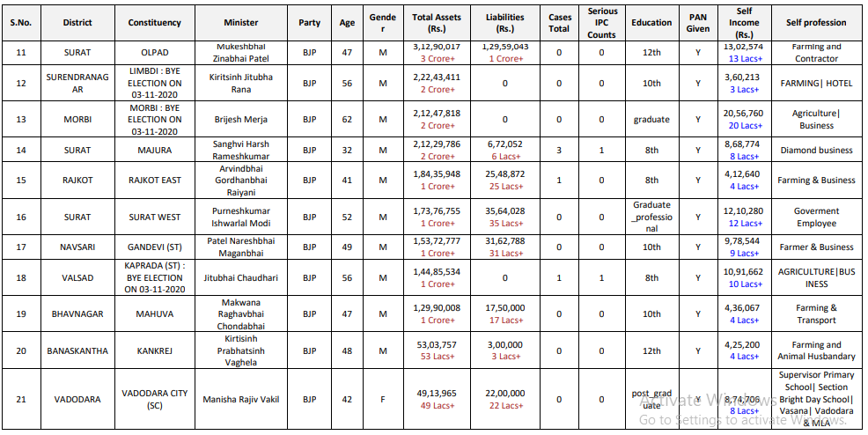Select the 'Diamond business' profession cell
Screen dimensions: 868x435
[x=816, y=151]
